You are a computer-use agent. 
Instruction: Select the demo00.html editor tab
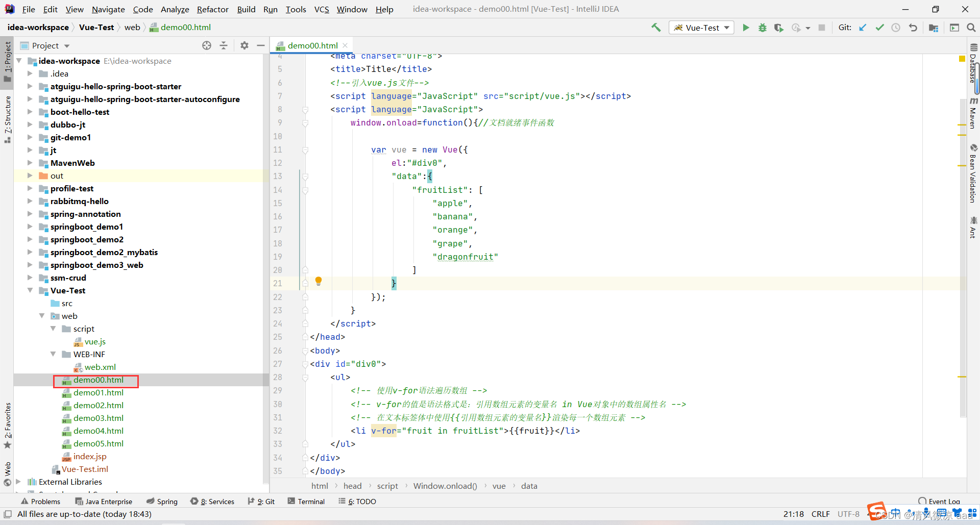coord(311,45)
